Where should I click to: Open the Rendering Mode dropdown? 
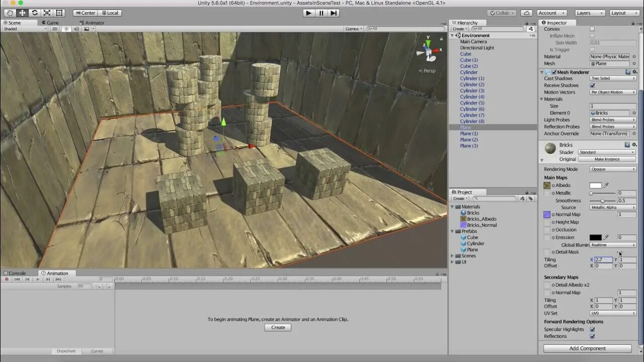(612, 169)
